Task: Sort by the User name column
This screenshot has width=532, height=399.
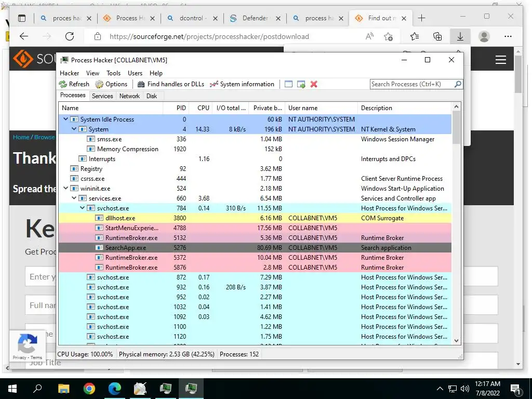Action: click(x=321, y=108)
